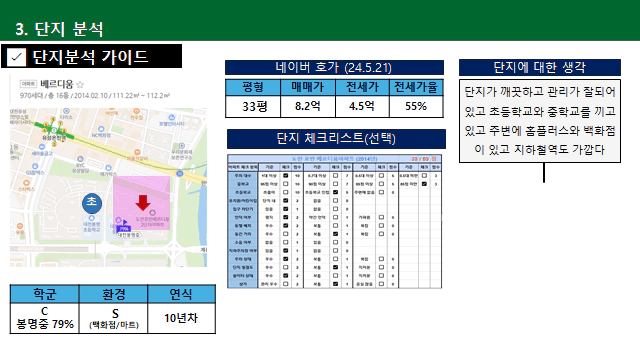640x360 pixels.
Task: Click the C 봉명중 79% cell
Action: 44,318
